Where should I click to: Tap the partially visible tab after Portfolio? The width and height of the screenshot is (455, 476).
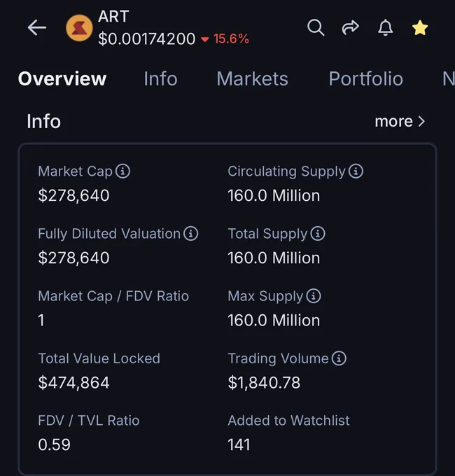448,79
